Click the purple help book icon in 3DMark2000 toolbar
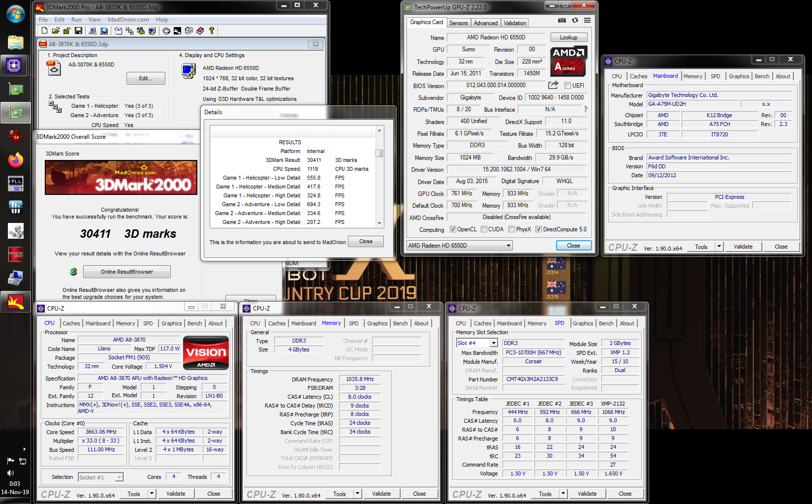 200,31
